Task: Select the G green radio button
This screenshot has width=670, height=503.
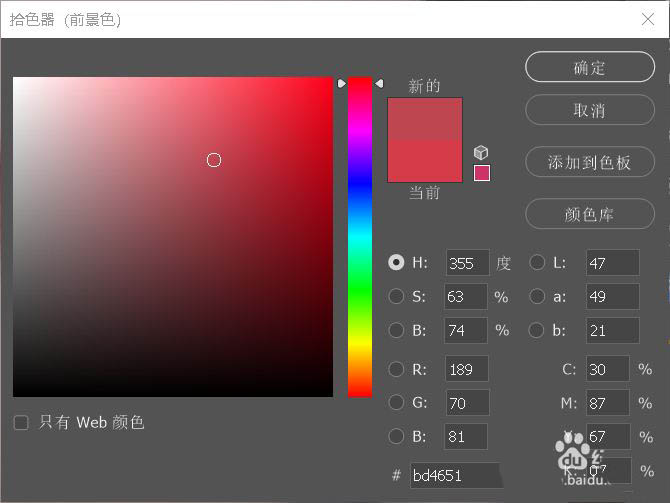Action: pos(396,402)
